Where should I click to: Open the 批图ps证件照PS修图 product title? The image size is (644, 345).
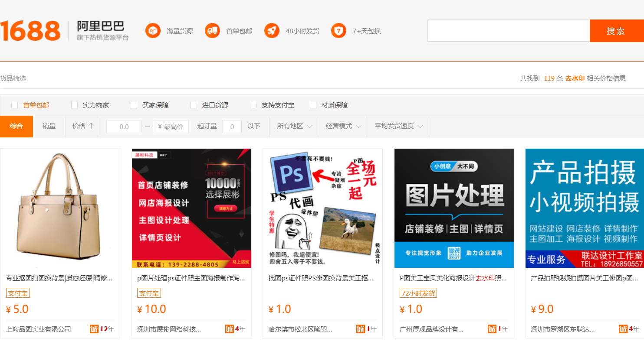(x=321, y=278)
